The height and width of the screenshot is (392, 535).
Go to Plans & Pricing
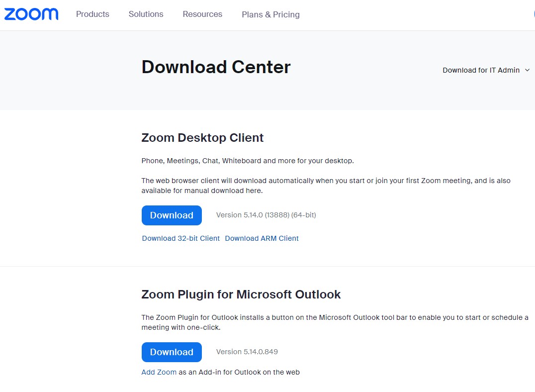(270, 15)
